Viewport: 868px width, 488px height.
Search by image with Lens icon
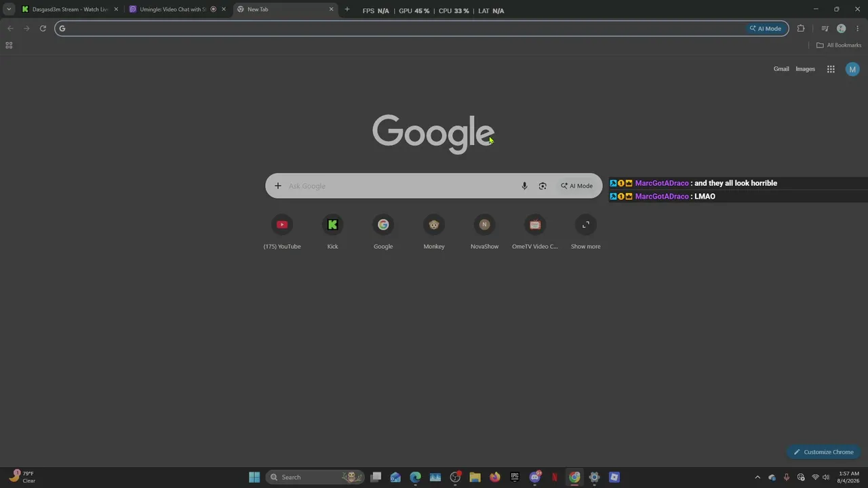coord(542,186)
